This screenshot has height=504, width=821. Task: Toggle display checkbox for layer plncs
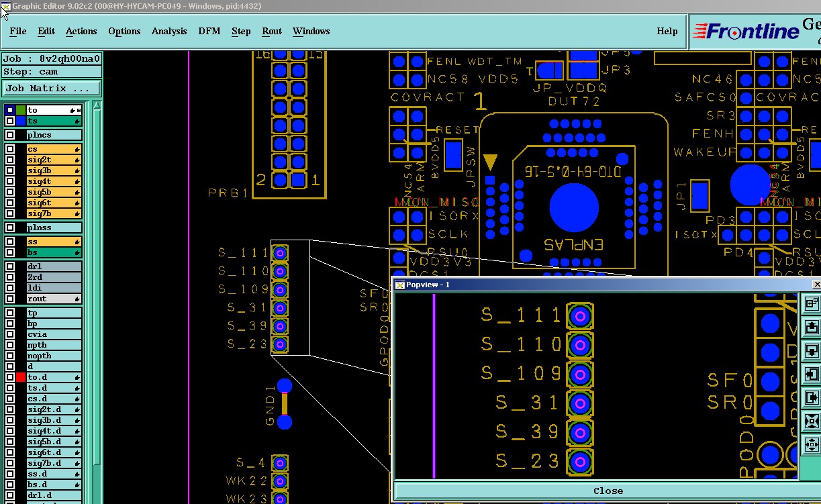click(x=9, y=135)
